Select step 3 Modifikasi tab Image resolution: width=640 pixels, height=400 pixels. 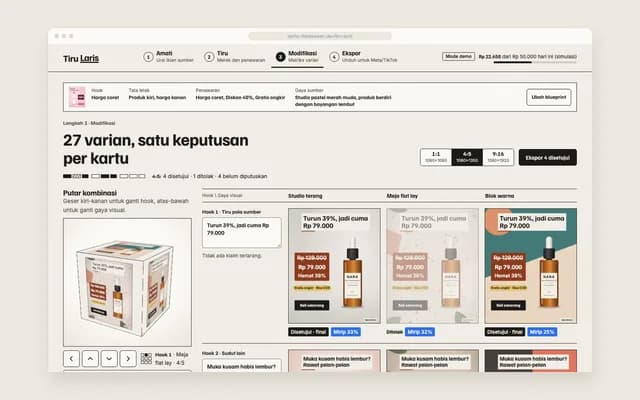point(297,57)
